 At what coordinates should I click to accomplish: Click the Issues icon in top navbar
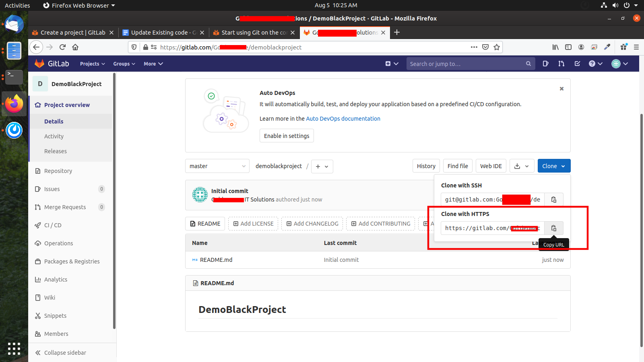545,64
